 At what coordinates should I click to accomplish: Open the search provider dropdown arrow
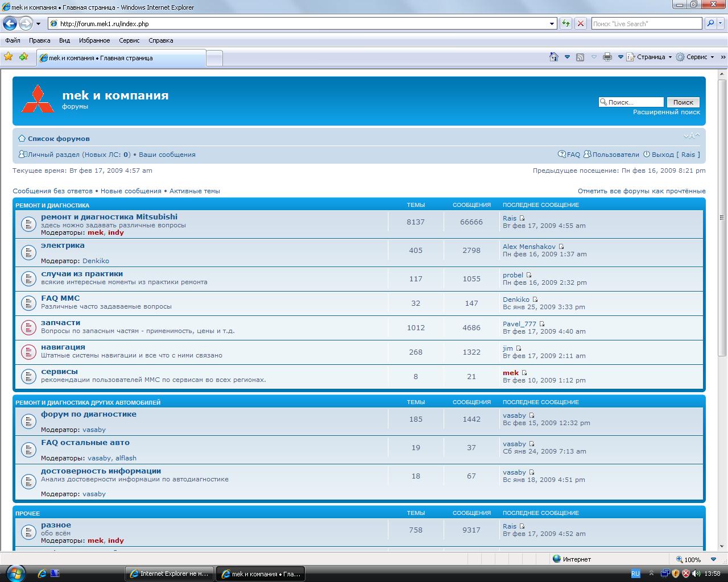pyautogui.click(x=721, y=24)
